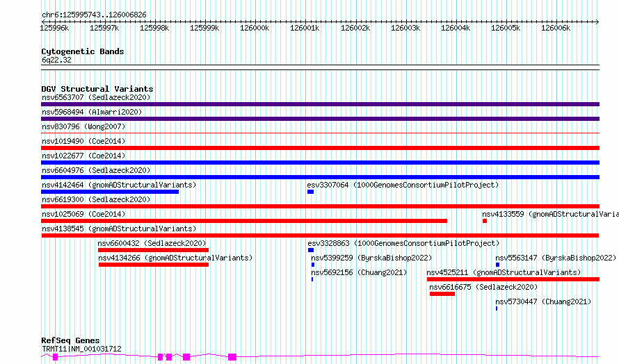Select the blue nsv1022677 variant bar
619x364 pixels.
[320, 163]
